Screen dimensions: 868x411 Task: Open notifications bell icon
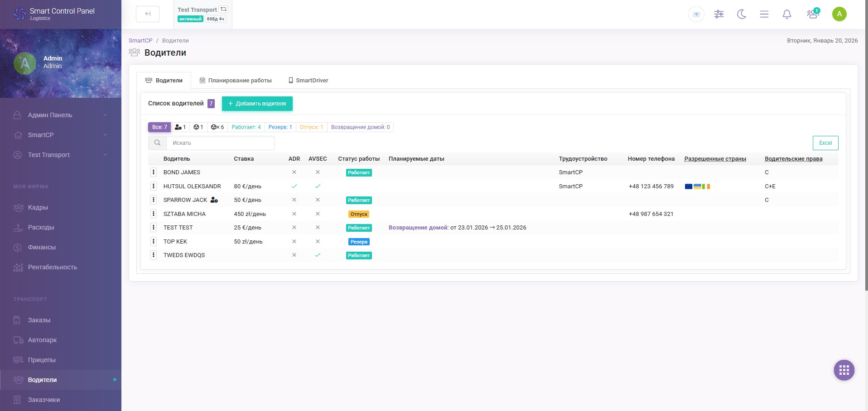pyautogui.click(x=787, y=14)
